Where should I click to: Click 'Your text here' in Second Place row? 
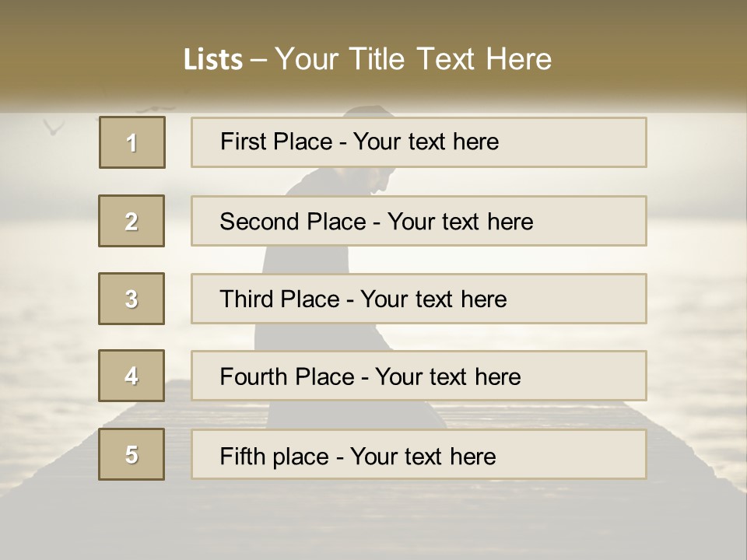[x=460, y=222]
